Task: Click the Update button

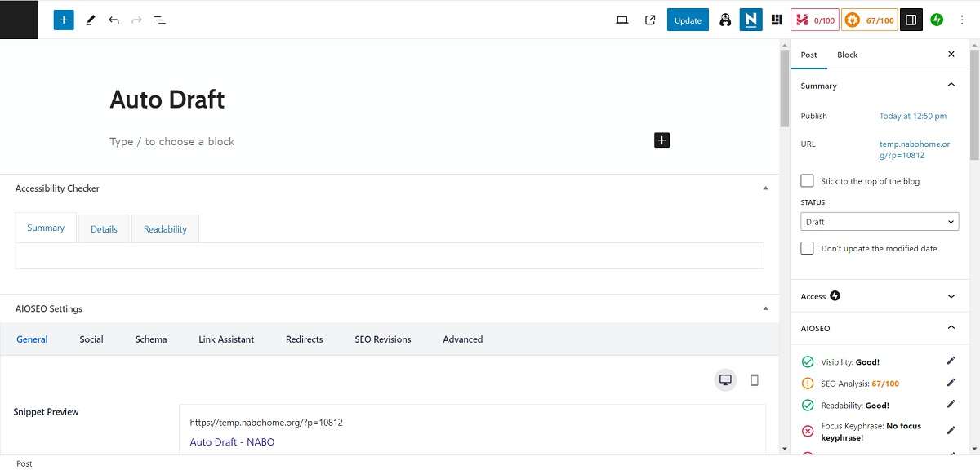Action: pos(688,20)
